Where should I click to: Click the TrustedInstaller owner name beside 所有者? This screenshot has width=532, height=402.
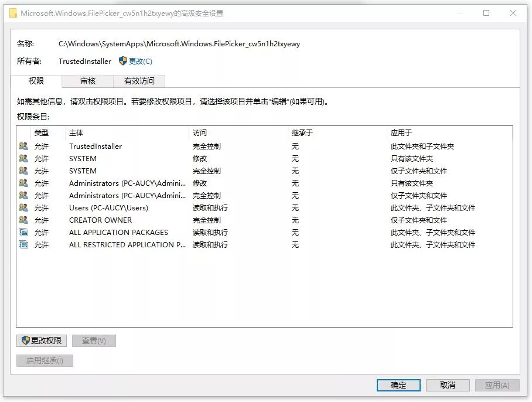tap(85, 62)
